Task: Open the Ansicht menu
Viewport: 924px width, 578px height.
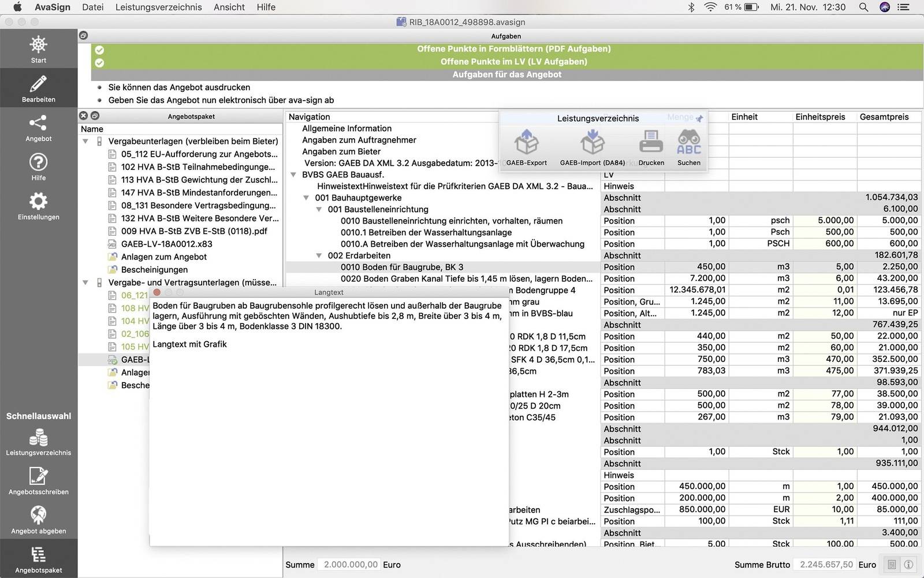Action: pos(229,7)
